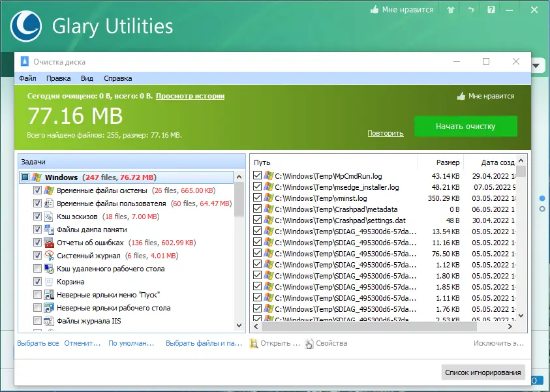Click Начать очистку button
This screenshot has height=392, width=550.
click(465, 127)
